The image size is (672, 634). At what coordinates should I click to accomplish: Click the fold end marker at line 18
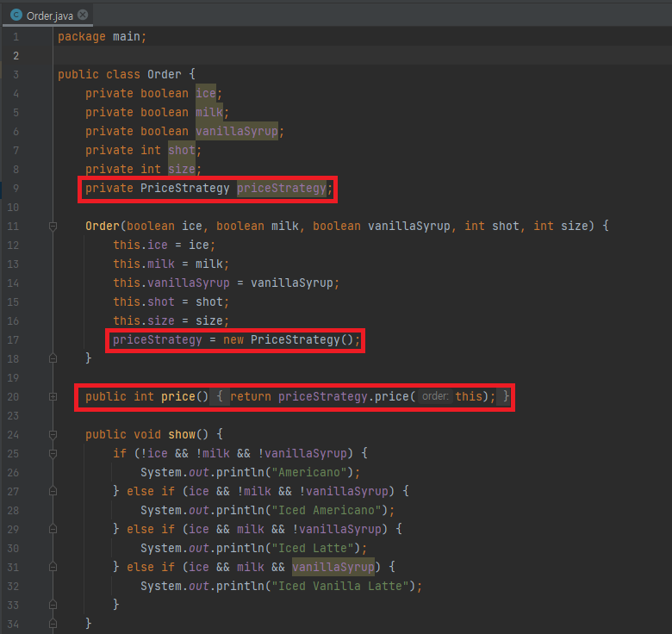[x=53, y=358]
